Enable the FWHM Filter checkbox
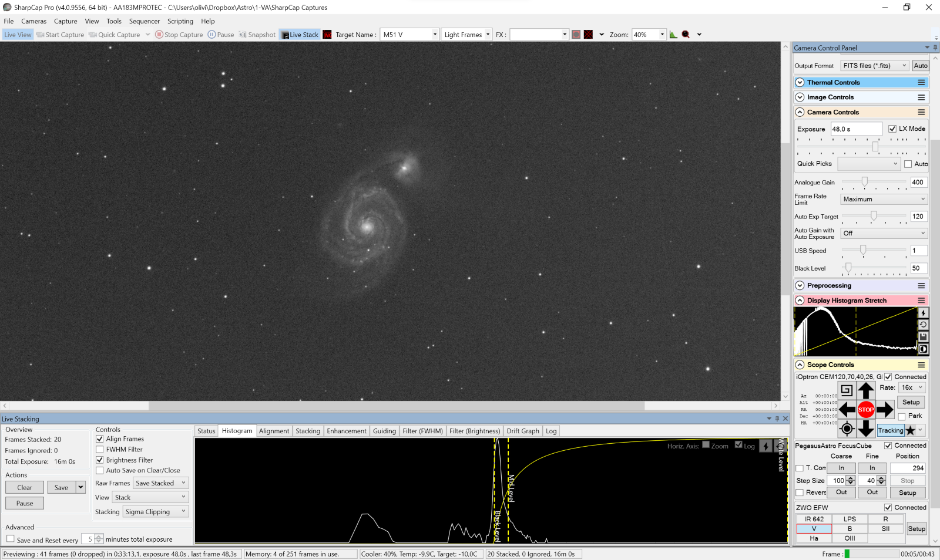 (x=100, y=450)
